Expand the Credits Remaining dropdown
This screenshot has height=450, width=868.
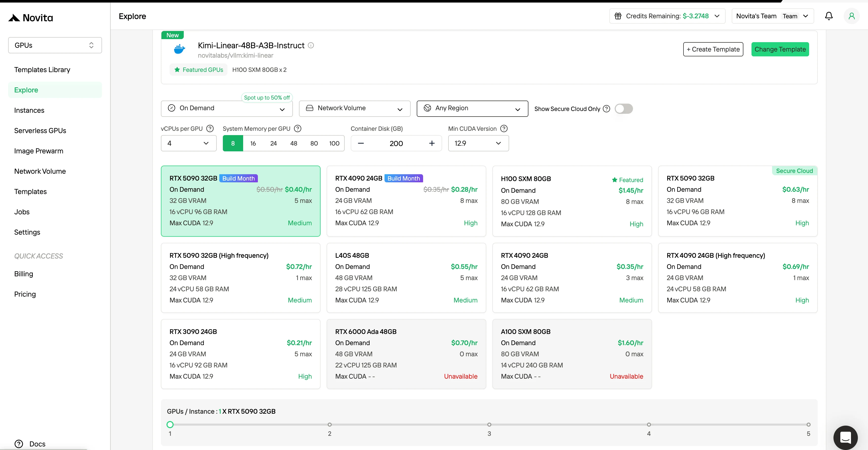667,16
